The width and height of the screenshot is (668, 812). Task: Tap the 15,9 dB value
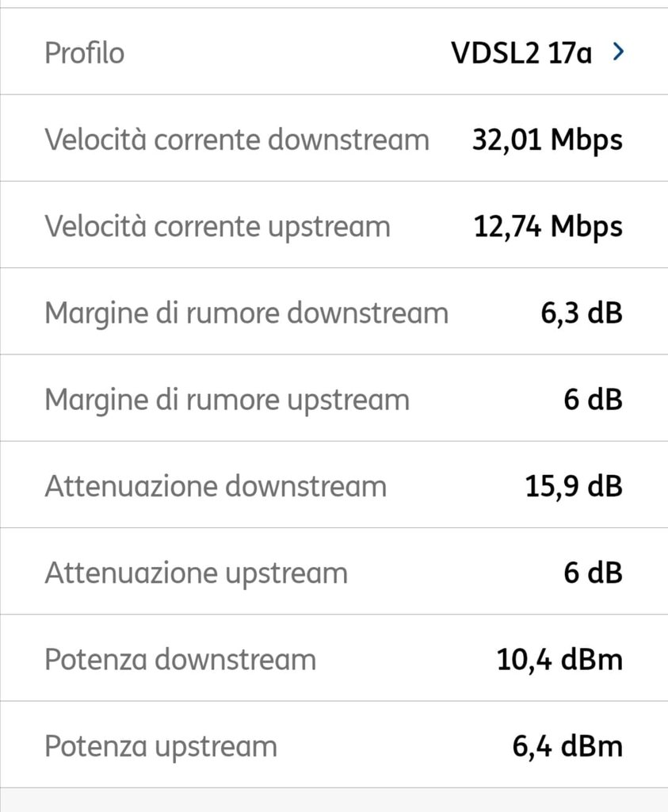tap(574, 485)
